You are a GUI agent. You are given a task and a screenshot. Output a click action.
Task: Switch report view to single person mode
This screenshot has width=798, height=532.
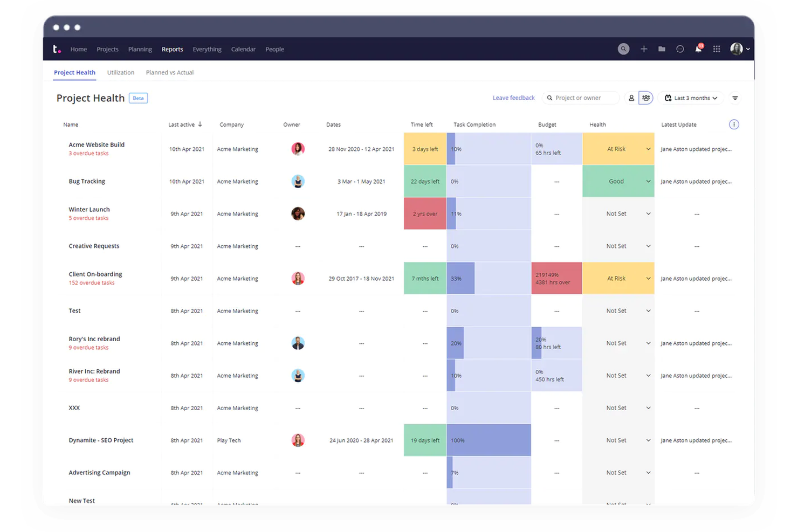pyautogui.click(x=632, y=98)
